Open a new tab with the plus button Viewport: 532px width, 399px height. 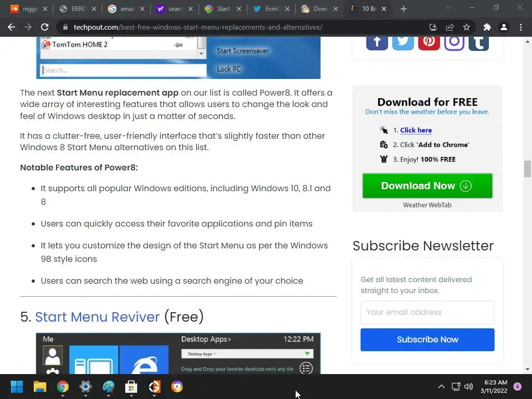403,9
